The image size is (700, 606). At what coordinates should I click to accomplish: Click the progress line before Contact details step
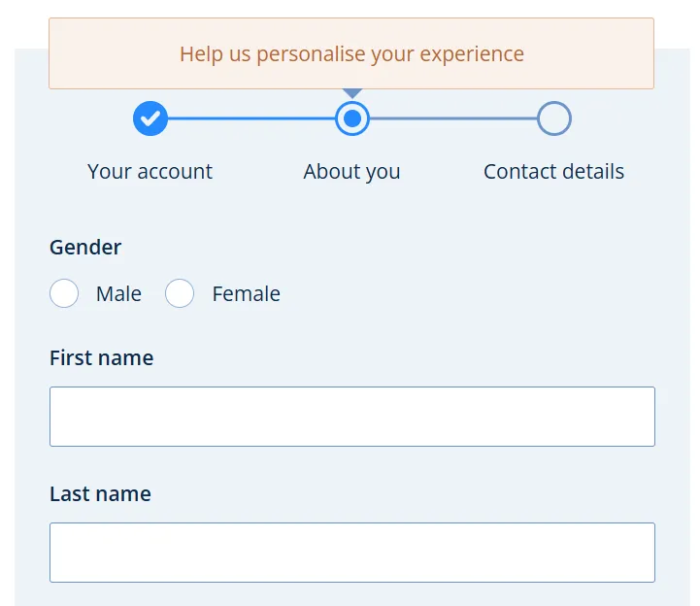(x=452, y=119)
